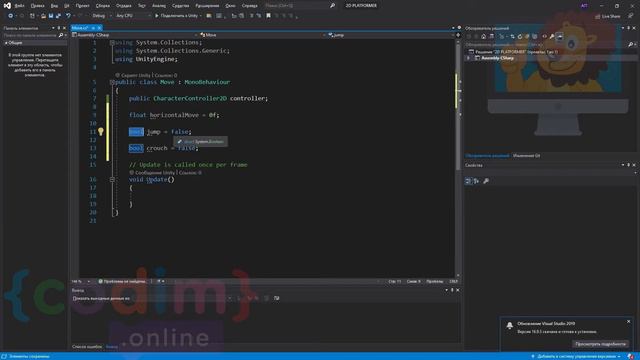The height and width of the screenshot is (360, 640).
Task: Open the Сборка menu
Action: [102, 6]
